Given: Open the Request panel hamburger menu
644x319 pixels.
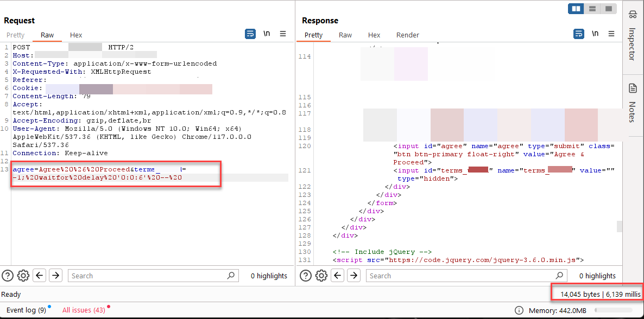Looking at the screenshot, I should pos(283,34).
